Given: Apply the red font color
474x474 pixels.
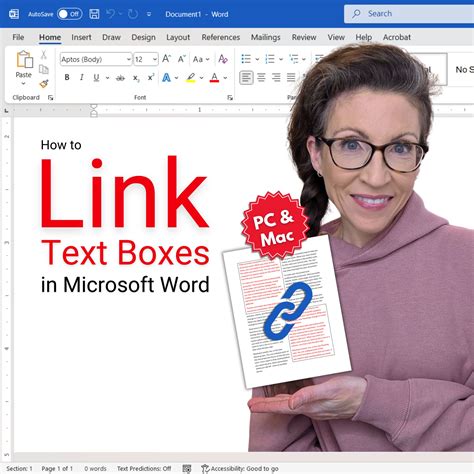Looking at the screenshot, I should pos(214,78).
